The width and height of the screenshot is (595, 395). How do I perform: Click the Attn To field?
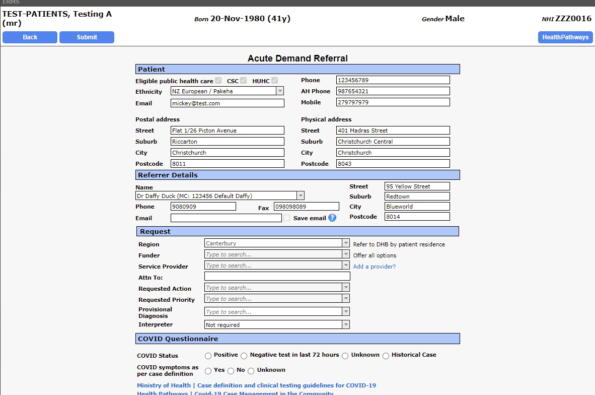(277, 276)
